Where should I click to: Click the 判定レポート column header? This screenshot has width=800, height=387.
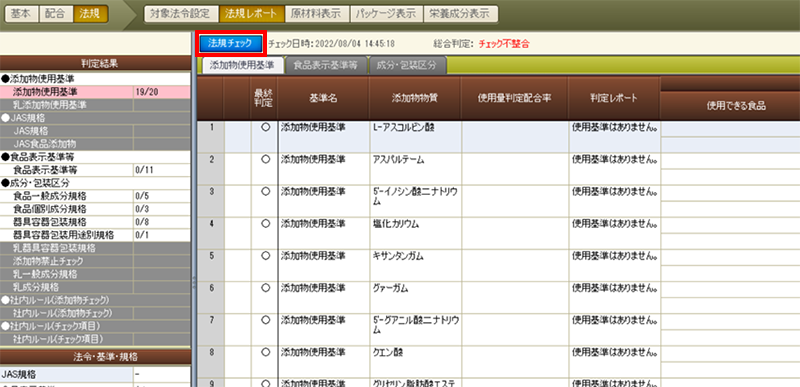[614, 98]
